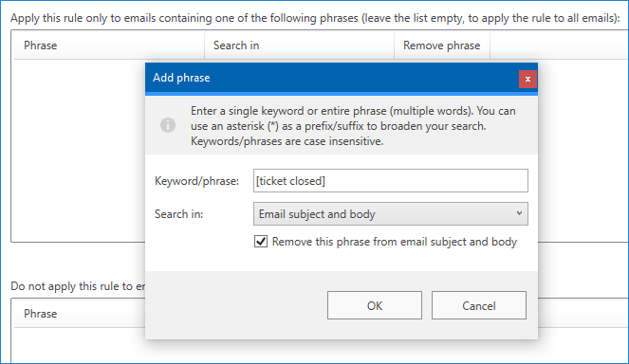Open the Search in dropdown
Screen dimensions: 629x364
(390, 214)
